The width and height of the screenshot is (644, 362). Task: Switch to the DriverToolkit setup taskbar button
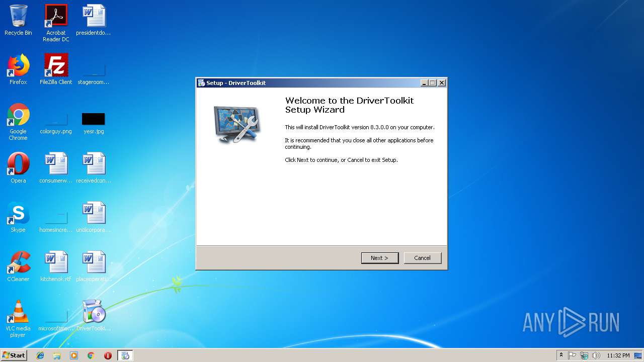pos(125,355)
